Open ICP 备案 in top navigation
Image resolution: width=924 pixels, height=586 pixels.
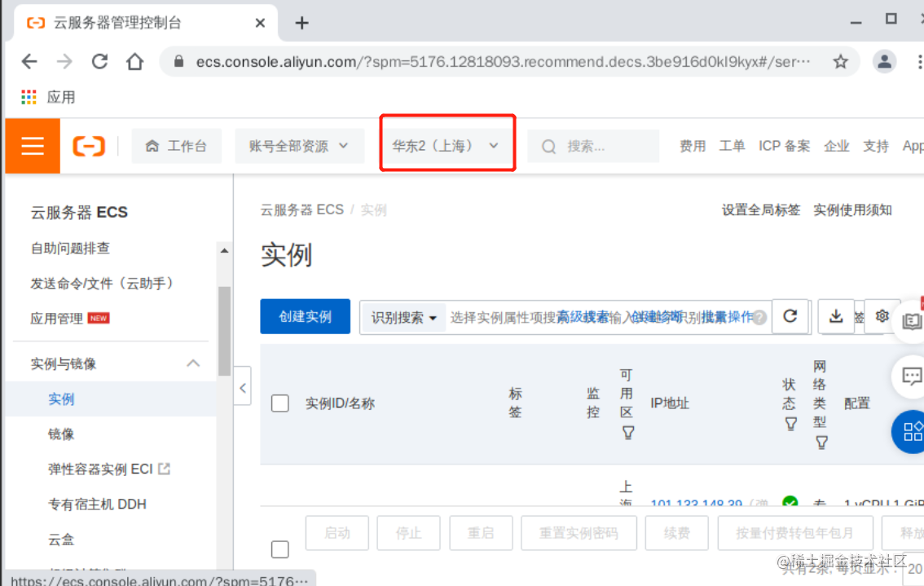[x=784, y=146]
